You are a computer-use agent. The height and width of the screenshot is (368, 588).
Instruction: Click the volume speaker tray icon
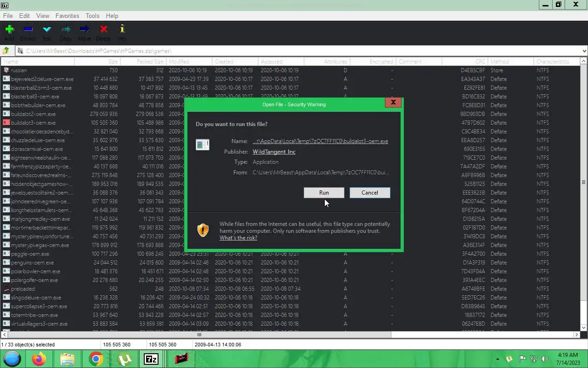click(x=545, y=359)
